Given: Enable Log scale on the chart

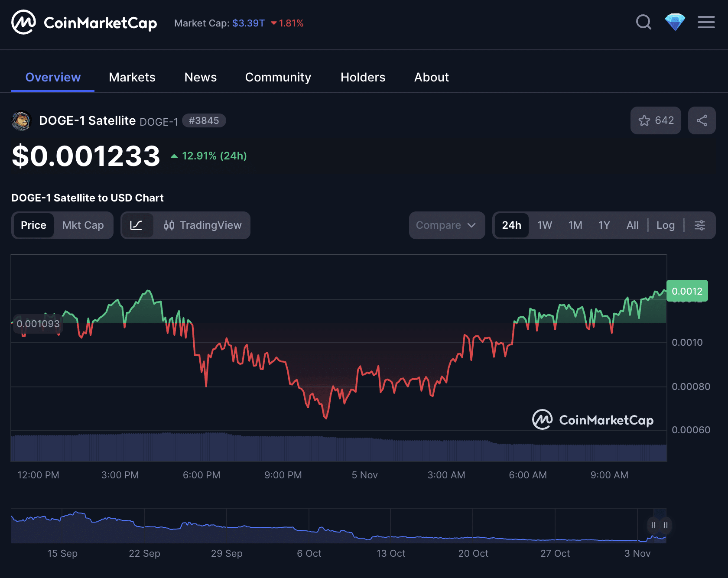Looking at the screenshot, I should [666, 225].
